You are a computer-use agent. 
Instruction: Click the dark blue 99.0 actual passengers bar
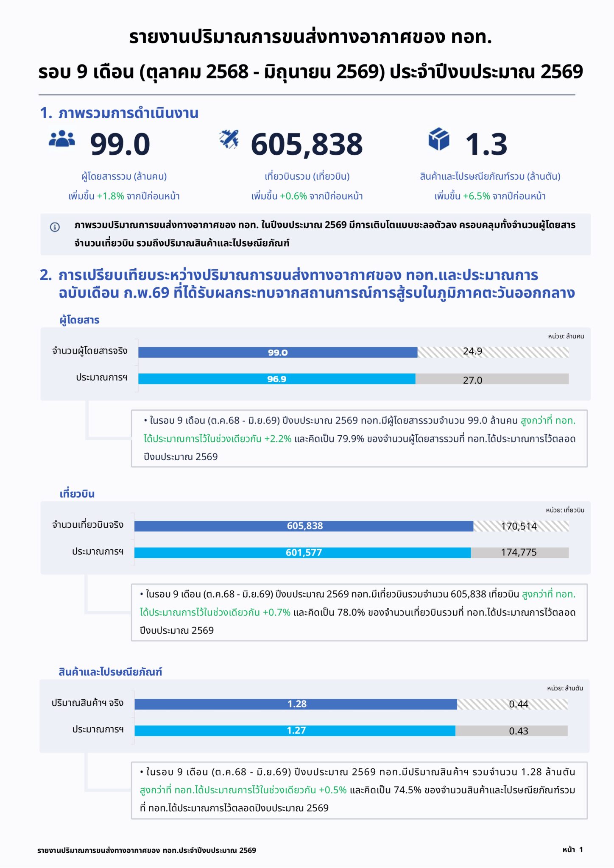tap(278, 352)
